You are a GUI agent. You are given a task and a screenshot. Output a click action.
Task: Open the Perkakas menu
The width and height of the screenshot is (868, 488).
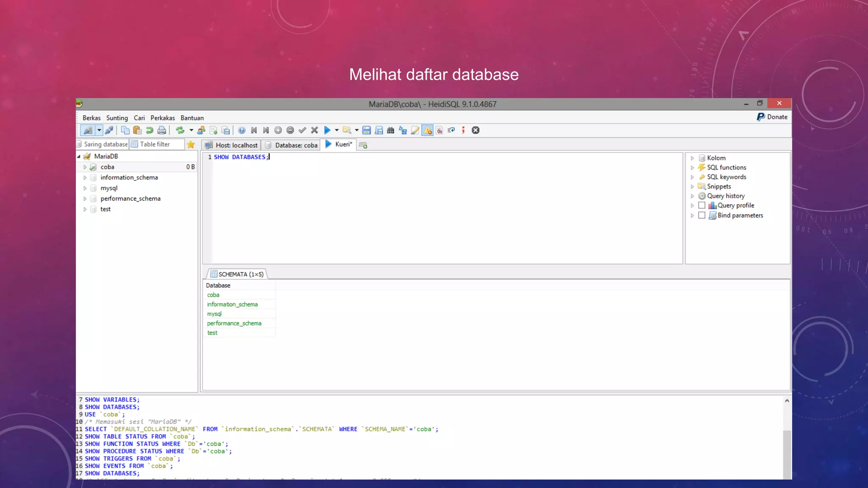(x=162, y=118)
